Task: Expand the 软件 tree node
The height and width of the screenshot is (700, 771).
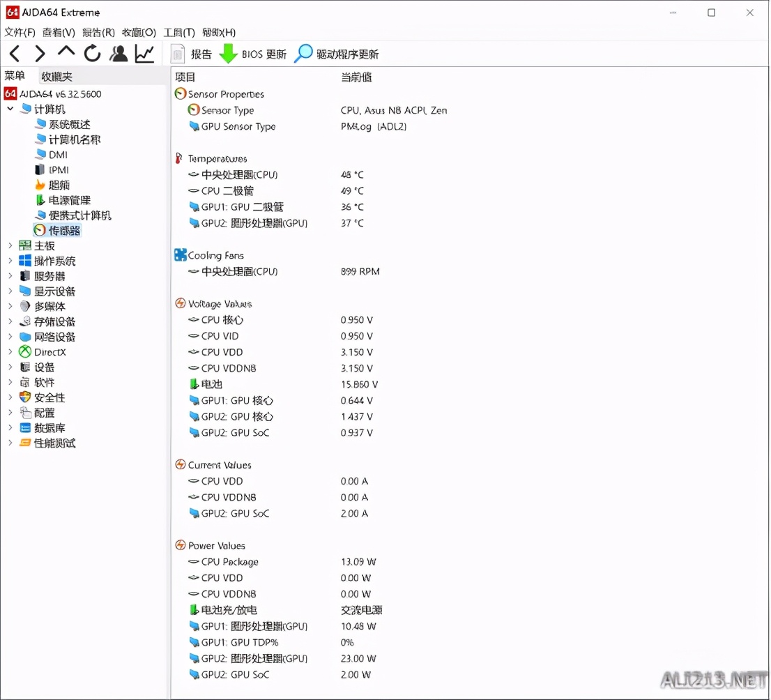Action: [x=10, y=382]
